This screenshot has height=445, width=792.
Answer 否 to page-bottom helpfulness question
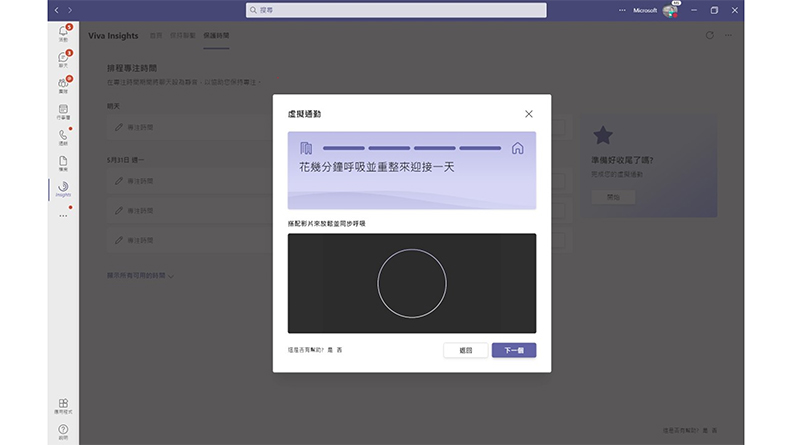point(714,430)
